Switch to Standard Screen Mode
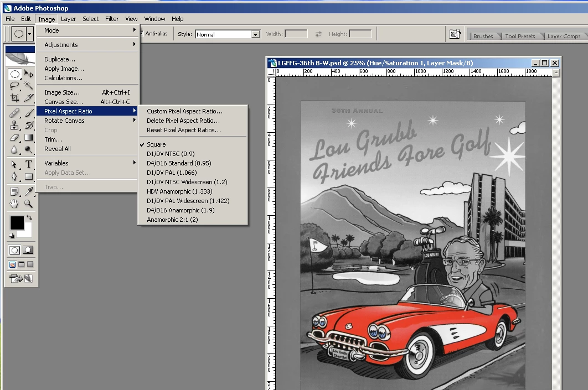 coord(12,264)
